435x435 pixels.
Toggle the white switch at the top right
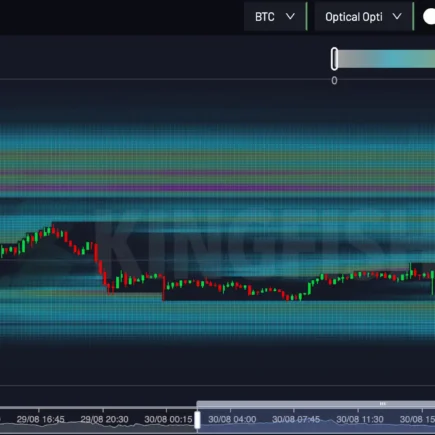(429, 17)
